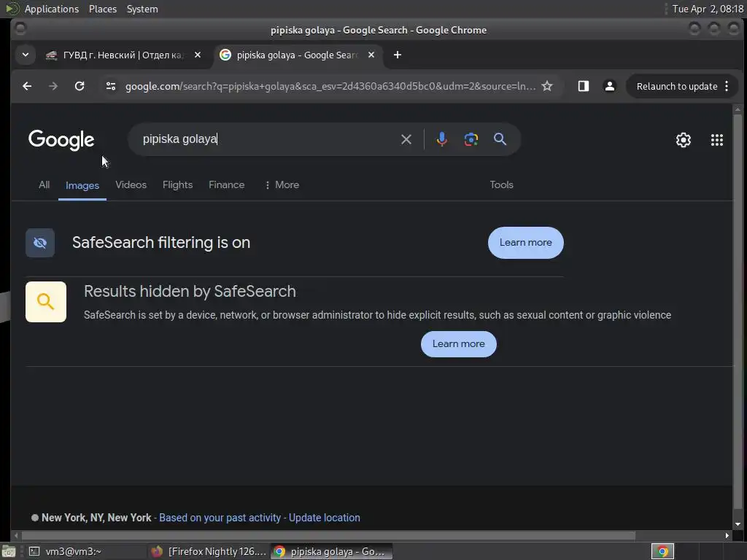Clear the search query with X
Viewport: 747px width, 560px height.
406,139
